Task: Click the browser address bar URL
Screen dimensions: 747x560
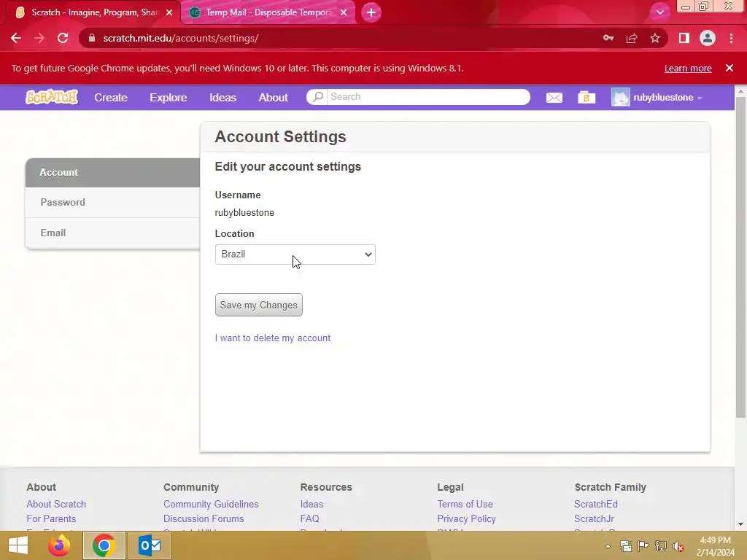Action: pos(181,38)
